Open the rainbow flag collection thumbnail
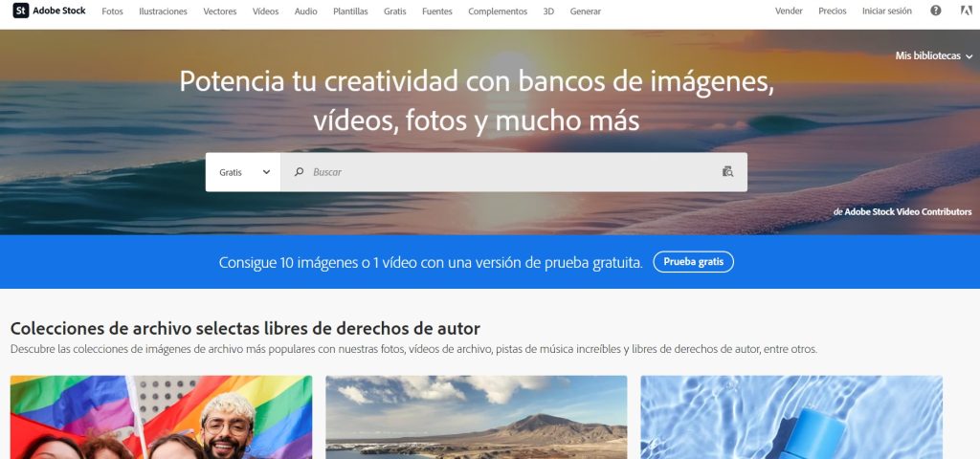This screenshot has width=980, height=459. pos(161,417)
